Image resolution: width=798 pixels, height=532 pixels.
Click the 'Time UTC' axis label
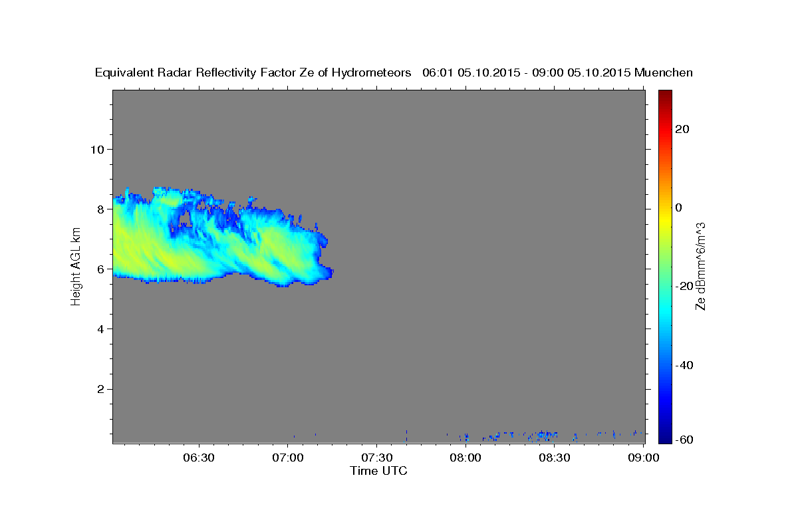378,471
